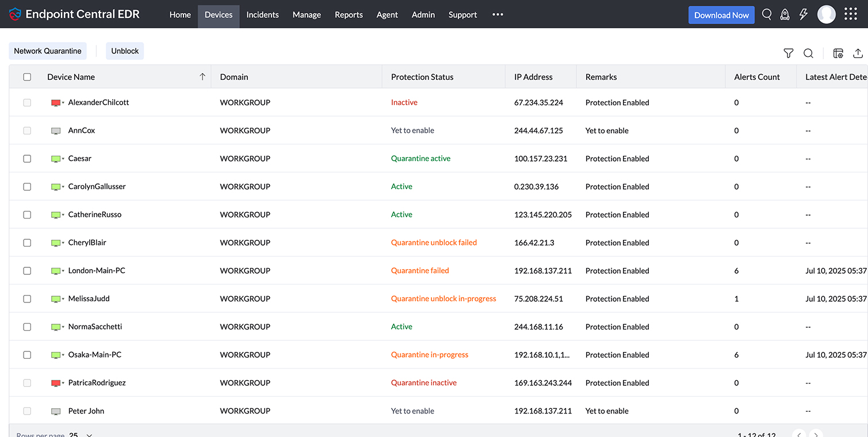Click AlexanderChilcott red monitor icon

(56, 103)
